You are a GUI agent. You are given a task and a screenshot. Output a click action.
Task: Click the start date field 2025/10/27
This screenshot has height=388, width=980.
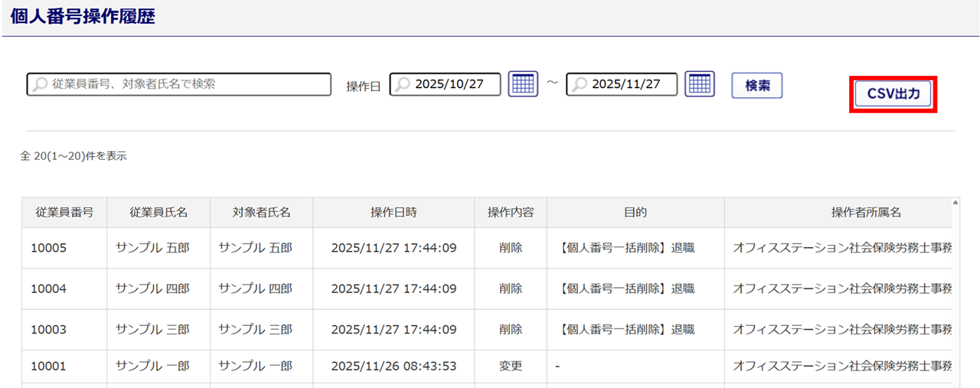[452, 84]
